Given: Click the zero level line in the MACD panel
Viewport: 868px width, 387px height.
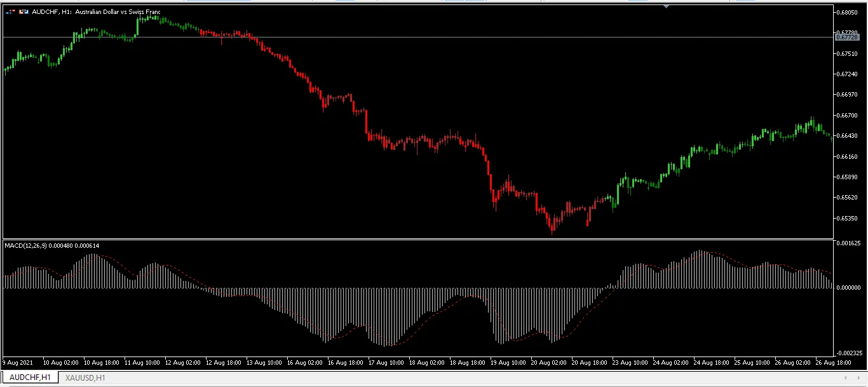Looking at the screenshot, I should pyautogui.click(x=413, y=287).
